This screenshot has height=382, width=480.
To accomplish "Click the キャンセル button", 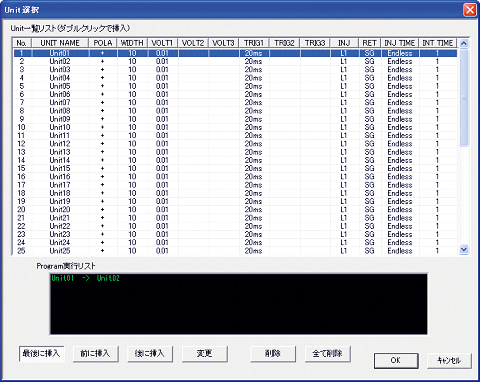I will point(449,360).
